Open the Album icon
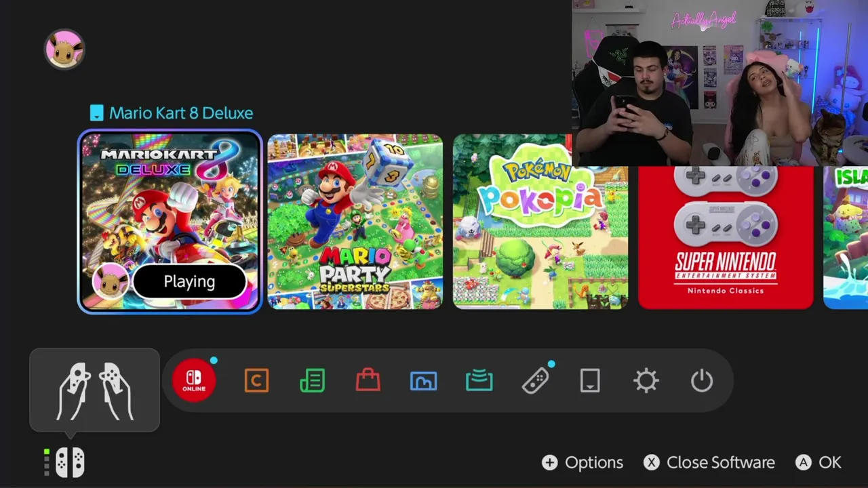This screenshot has width=868, height=488. 423,381
